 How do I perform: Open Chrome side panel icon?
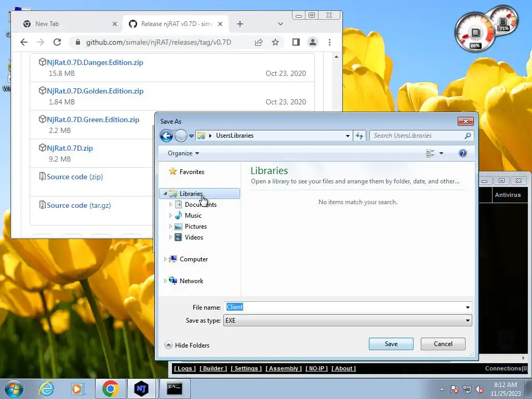296,42
